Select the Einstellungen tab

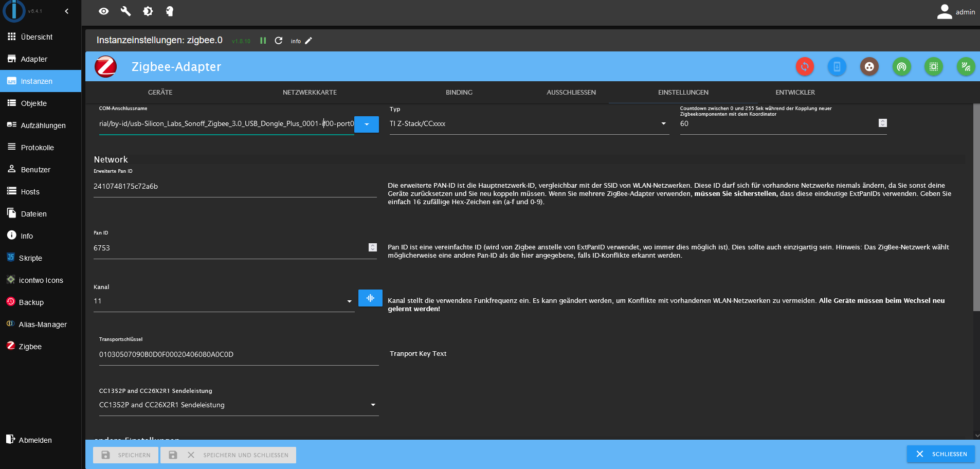point(683,93)
